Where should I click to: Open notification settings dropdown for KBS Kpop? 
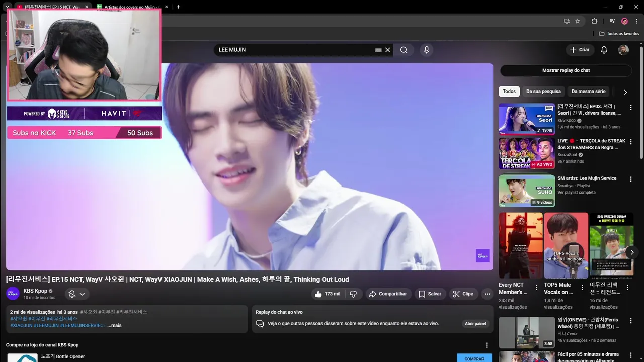[x=77, y=294]
